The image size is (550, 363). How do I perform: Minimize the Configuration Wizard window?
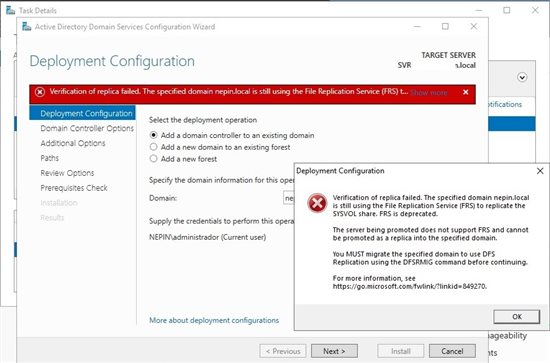(x=417, y=27)
